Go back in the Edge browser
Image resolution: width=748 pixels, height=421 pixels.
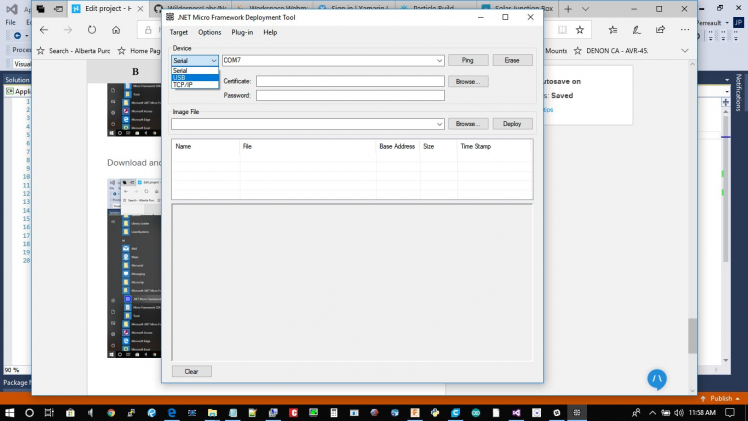(44, 30)
